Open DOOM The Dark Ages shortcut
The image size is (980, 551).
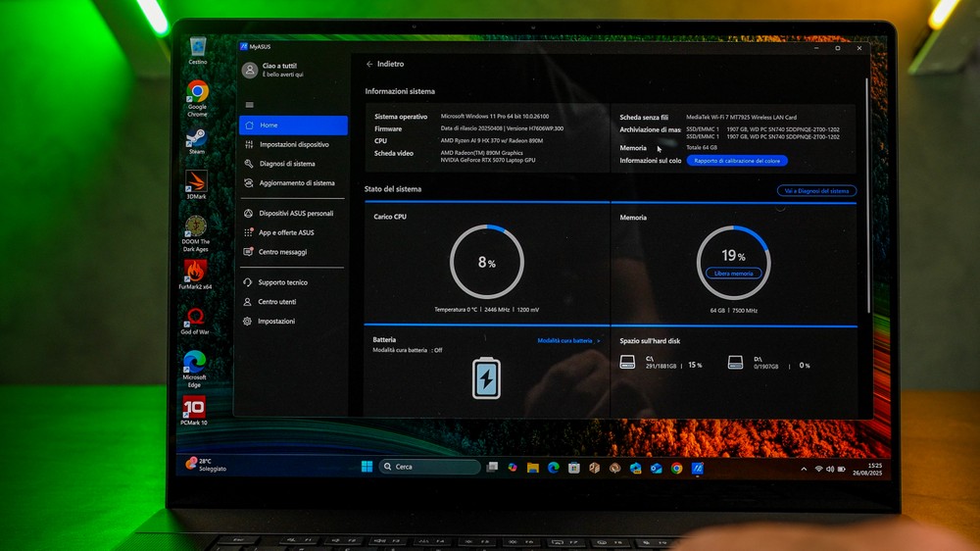[x=196, y=233]
